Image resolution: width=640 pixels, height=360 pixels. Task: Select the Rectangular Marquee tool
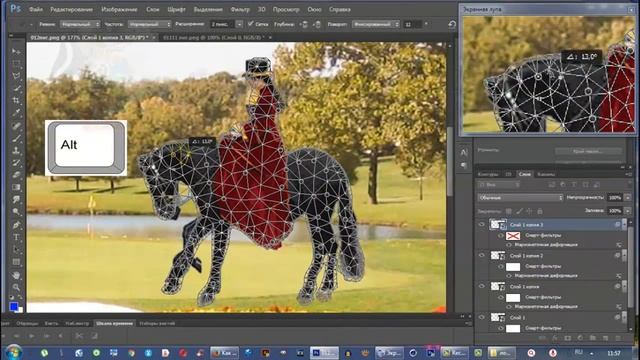pyautogui.click(x=16, y=64)
